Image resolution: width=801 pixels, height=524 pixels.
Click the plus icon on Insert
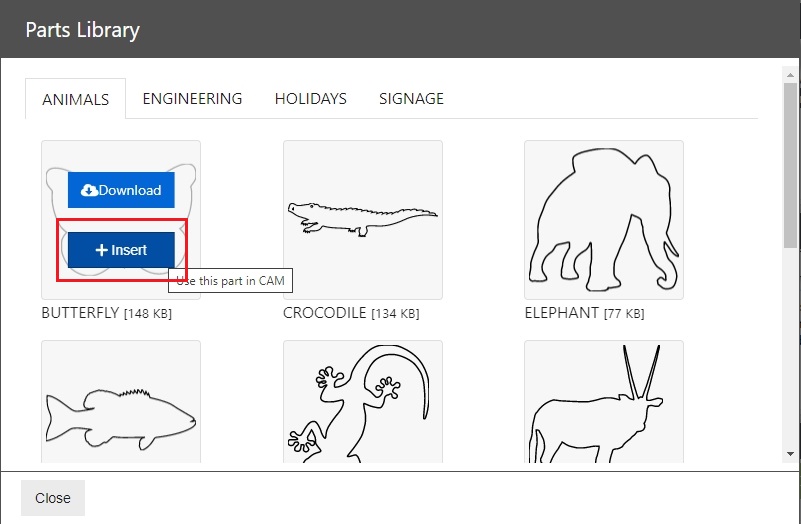coord(101,250)
